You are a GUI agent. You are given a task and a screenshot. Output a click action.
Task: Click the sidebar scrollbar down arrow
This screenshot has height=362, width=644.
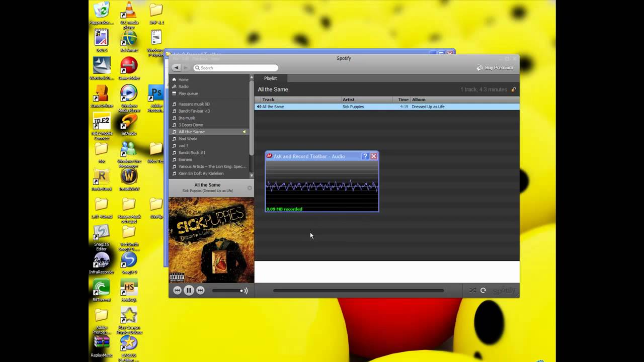coord(252,175)
